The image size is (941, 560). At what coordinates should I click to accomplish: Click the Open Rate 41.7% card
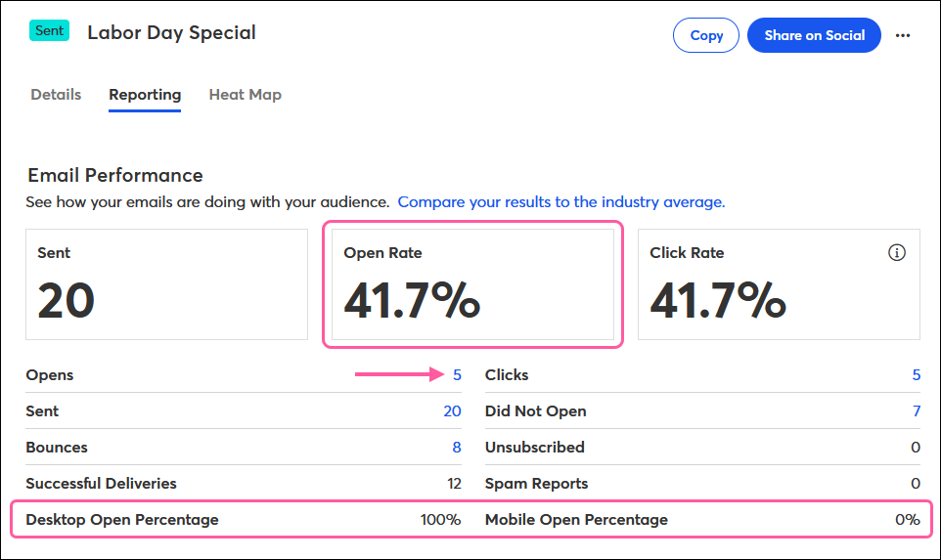click(472, 284)
